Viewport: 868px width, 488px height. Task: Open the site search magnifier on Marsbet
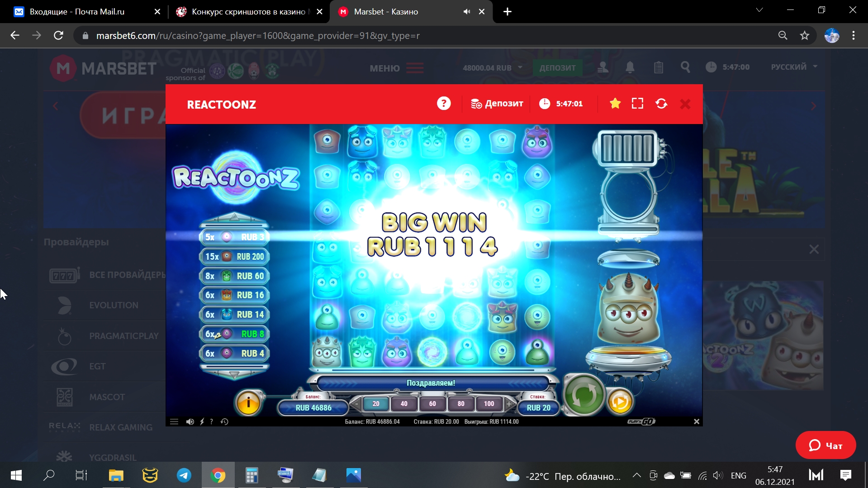pyautogui.click(x=685, y=67)
